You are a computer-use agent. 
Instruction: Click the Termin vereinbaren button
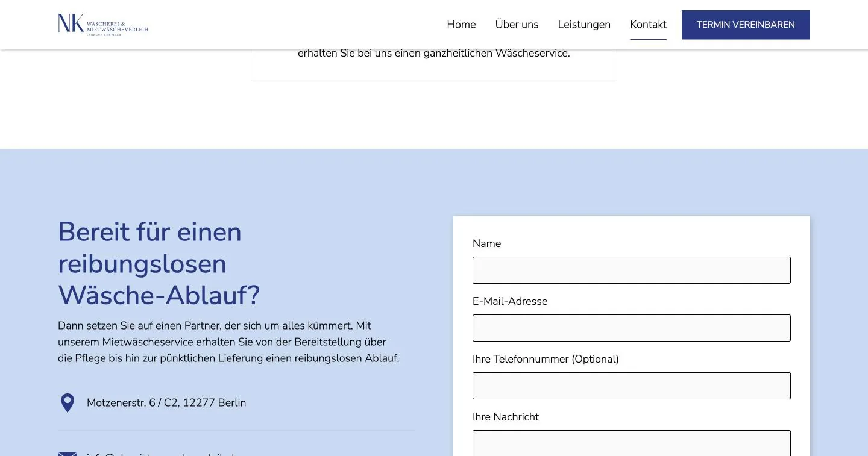click(746, 25)
